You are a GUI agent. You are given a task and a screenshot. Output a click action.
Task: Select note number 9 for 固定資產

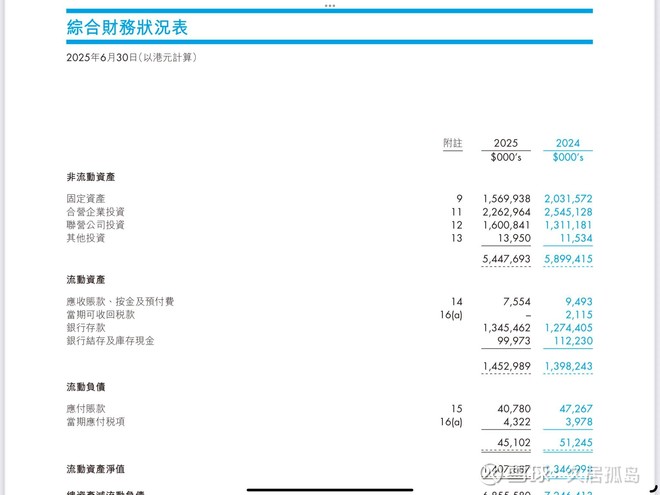coord(459,198)
